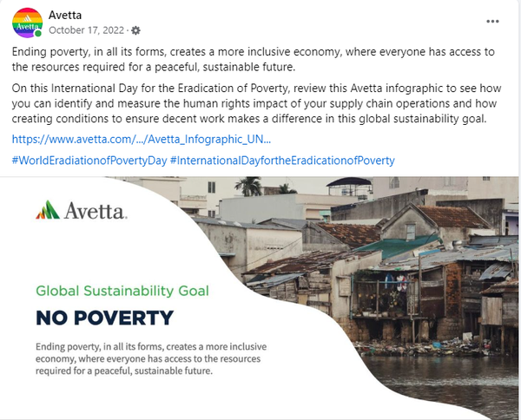Click the riverside houses photo

pyautogui.click(x=408, y=269)
